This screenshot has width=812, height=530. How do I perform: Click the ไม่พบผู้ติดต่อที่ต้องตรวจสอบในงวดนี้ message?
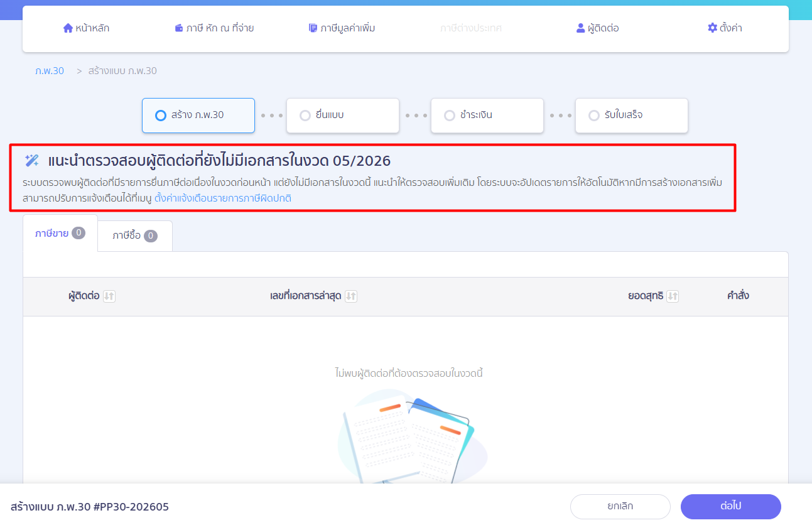(x=409, y=374)
